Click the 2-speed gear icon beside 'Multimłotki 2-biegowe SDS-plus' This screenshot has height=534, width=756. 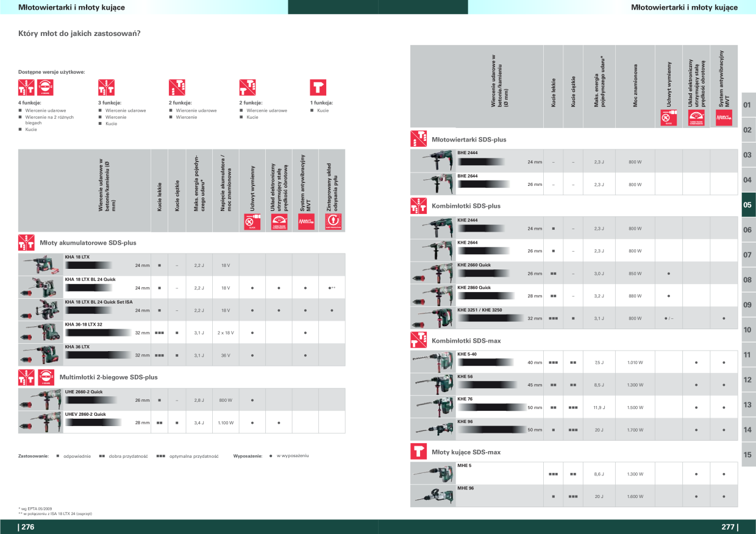click(x=46, y=377)
